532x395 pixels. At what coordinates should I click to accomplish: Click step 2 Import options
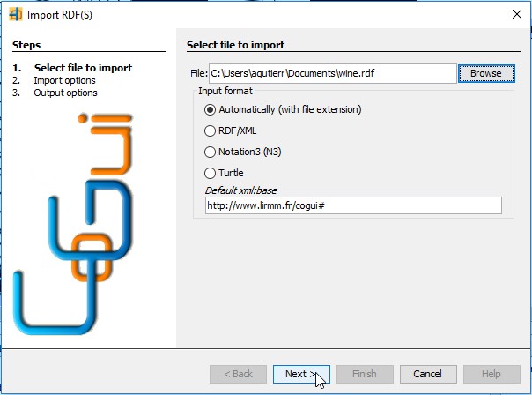[x=64, y=80]
